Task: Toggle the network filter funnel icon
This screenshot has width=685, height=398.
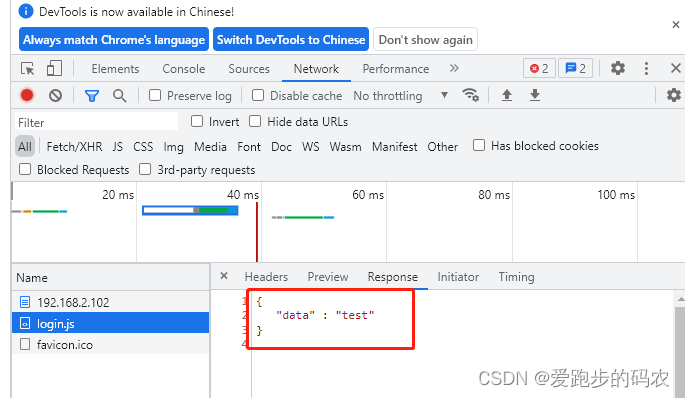Action: coord(92,96)
